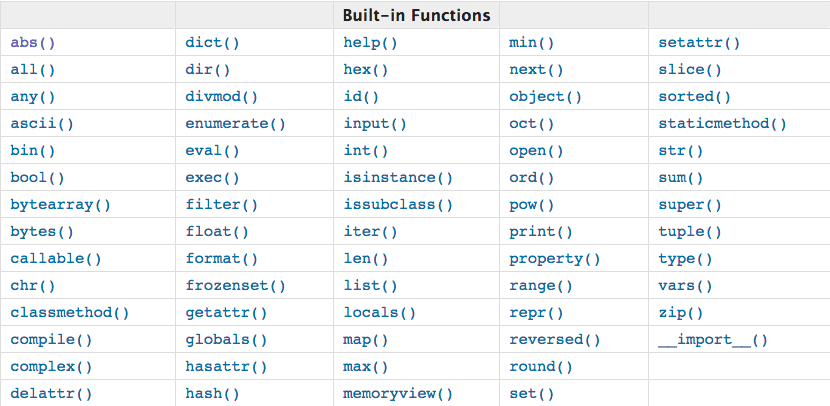
Task: Select the sorted() function link
Action: tap(694, 97)
